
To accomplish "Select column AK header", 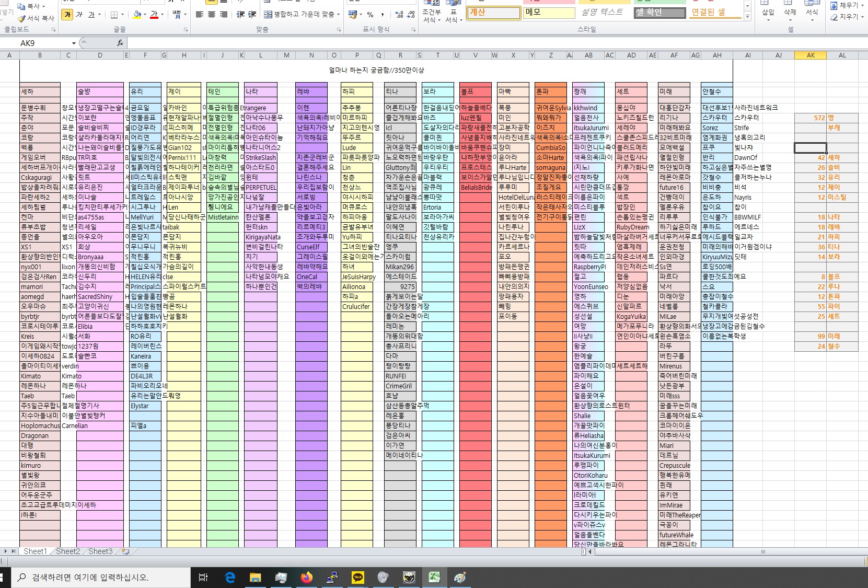I will [811, 55].
